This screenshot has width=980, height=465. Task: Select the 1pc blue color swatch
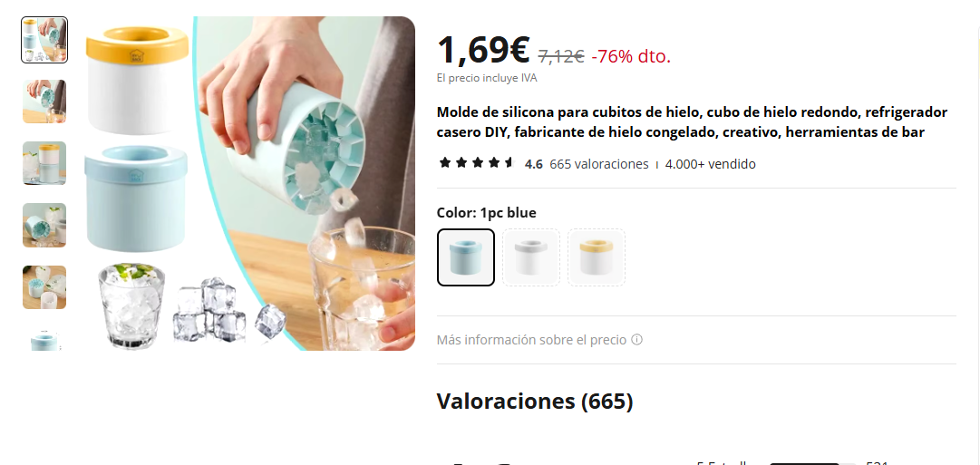coord(466,257)
